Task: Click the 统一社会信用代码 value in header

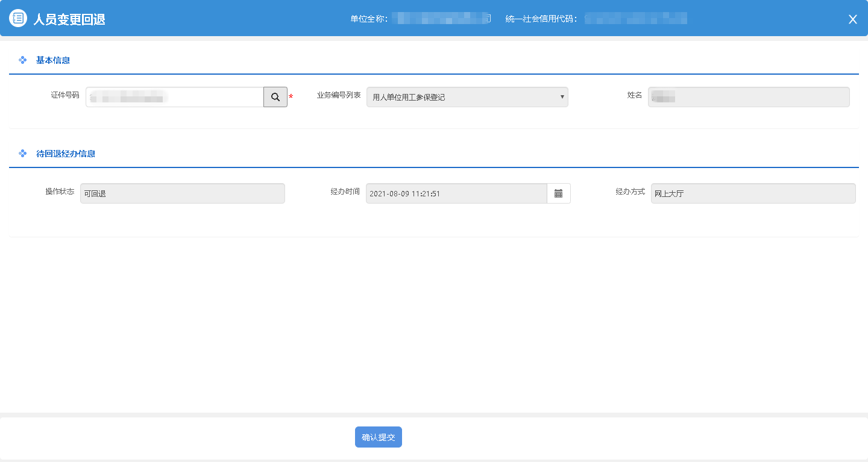Action: click(x=636, y=19)
